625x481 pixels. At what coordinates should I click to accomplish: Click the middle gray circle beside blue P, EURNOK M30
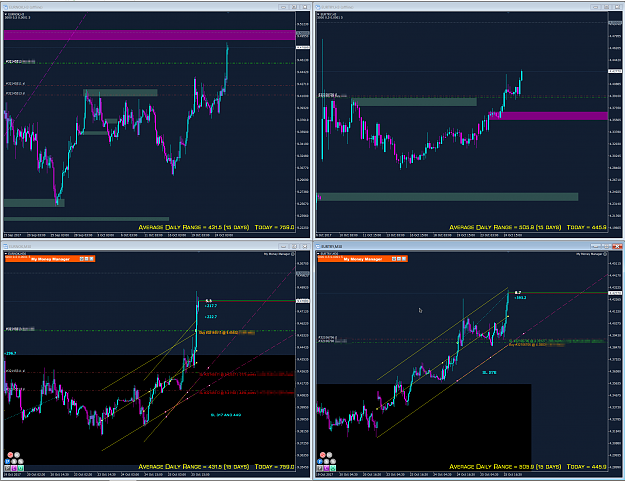click(14, 461)
